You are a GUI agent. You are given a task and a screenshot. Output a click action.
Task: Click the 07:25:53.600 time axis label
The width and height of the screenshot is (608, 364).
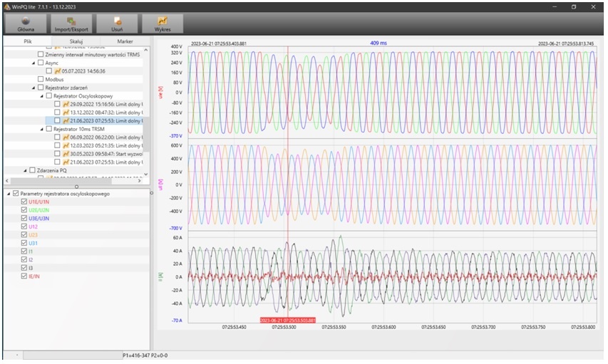[x=383, y=327]
